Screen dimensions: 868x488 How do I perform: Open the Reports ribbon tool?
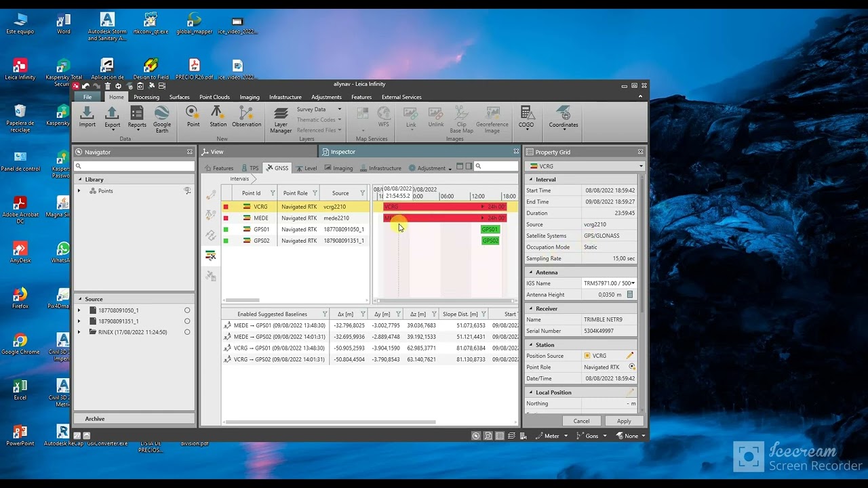pyautogui.click(x=137, y=117)
